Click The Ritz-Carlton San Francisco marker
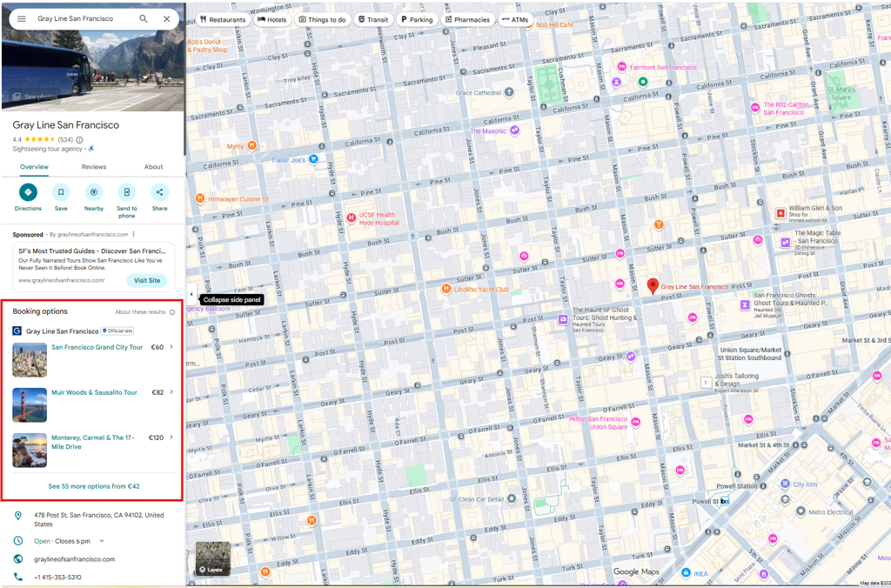 755,108
